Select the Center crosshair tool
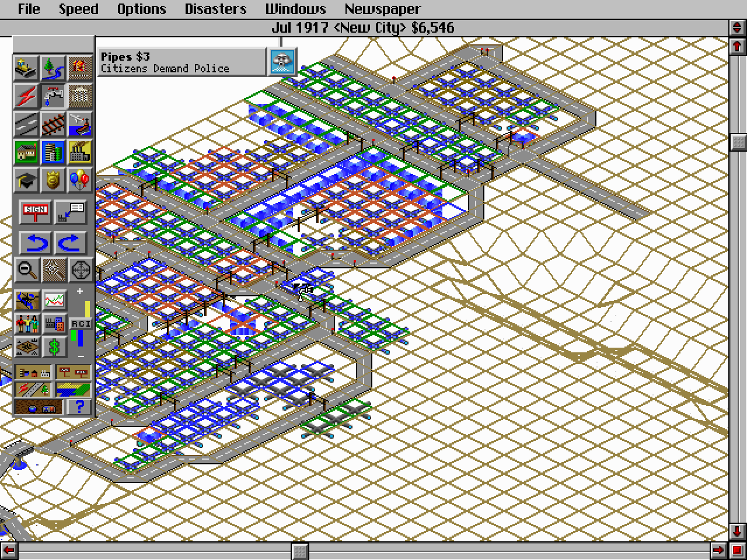 click(80, 269)
